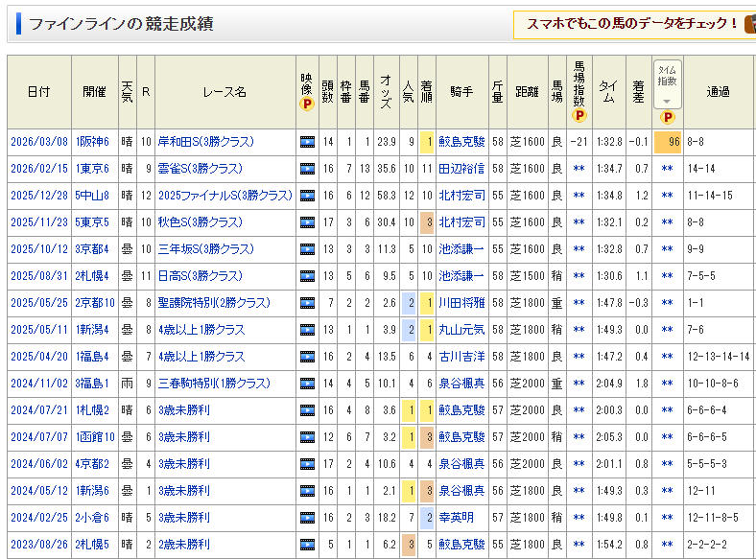756x559 pixels.
Task: Click video icon in 日高S row
Action: (307, 276)
